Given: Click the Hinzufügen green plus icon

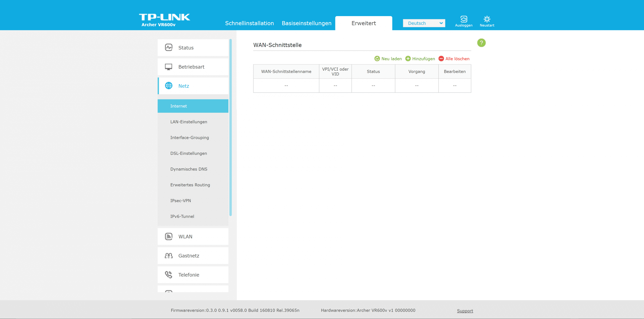Looking at the screenshot, I should coord(408,59).
